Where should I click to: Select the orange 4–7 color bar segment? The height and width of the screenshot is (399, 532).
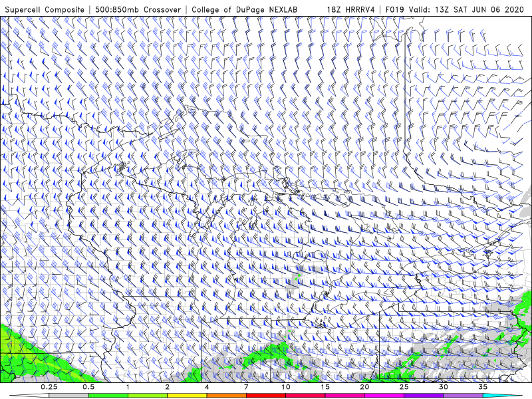(x=226, y=396)
